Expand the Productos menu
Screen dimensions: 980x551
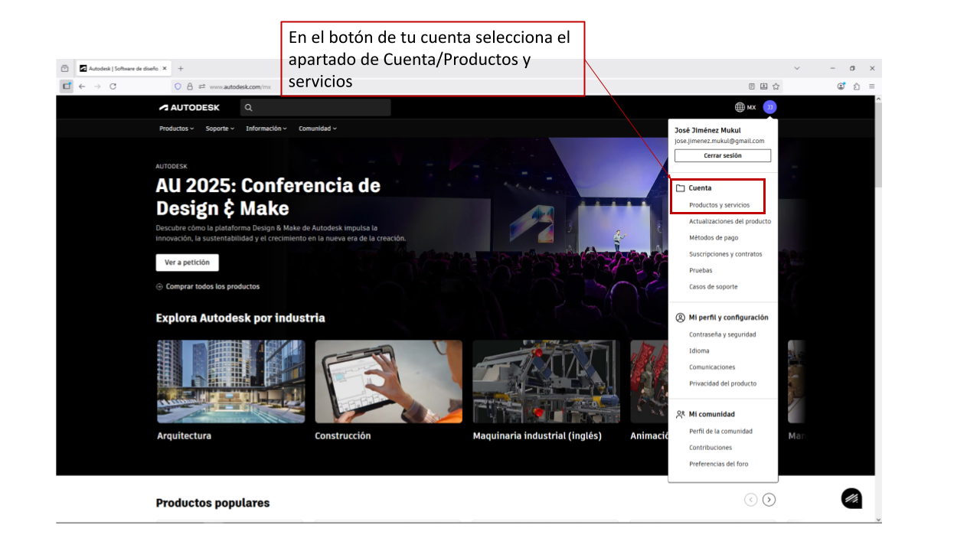tap(177, 129)
